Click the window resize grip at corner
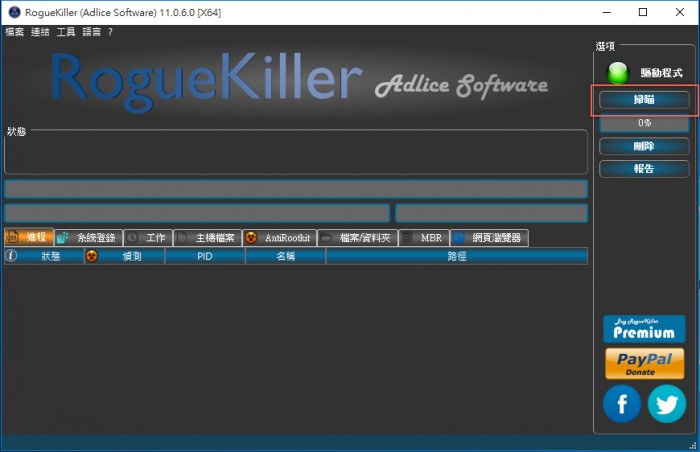This screenshot has height=452, width=700. click(693, 445)
